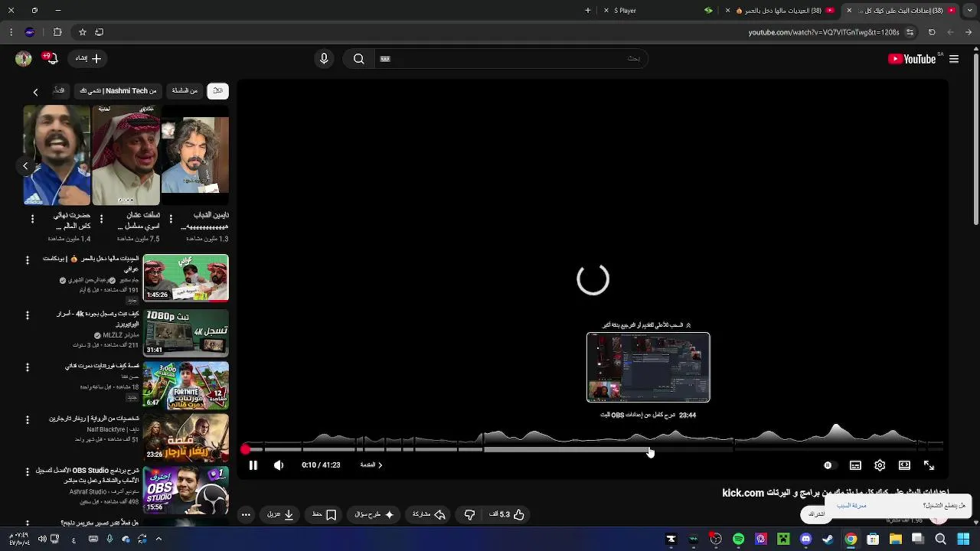
Task: Enter fullscreen mode on the player
Action: click(929, 465)
